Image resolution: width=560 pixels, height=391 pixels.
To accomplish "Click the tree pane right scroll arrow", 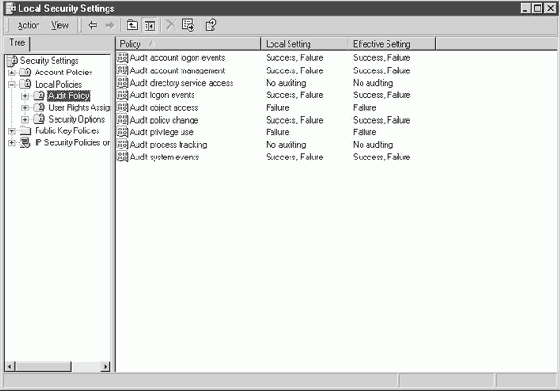I will point(105,366).
